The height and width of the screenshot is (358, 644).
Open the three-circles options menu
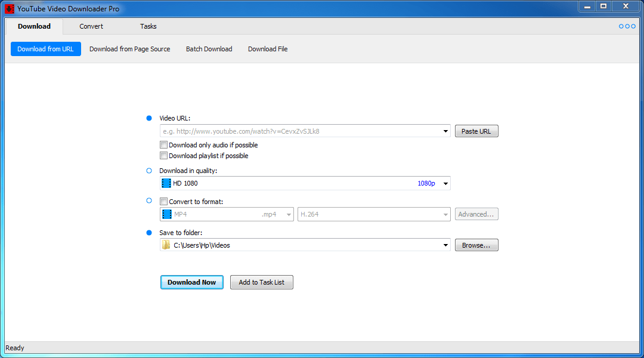pos(627,26)
